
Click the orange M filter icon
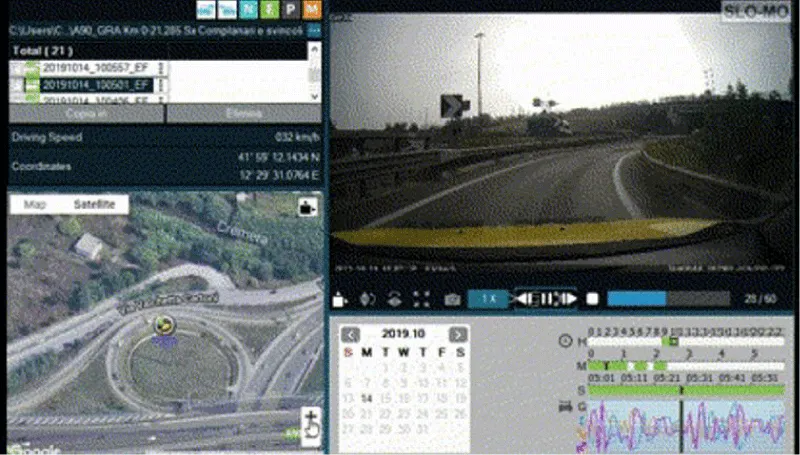[x=311, y=10]
